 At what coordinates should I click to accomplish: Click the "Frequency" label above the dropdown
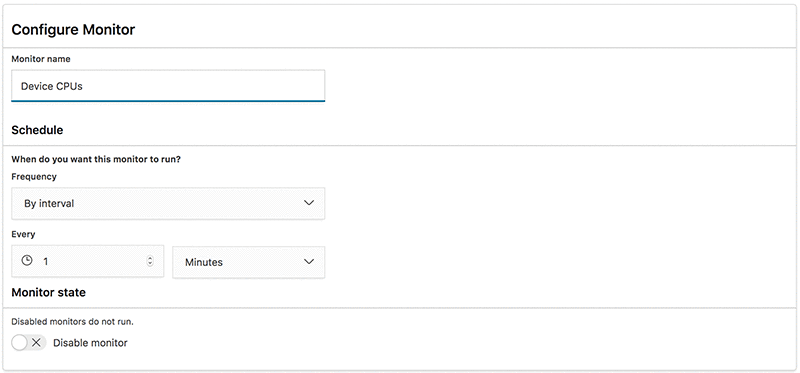(34, 177)
